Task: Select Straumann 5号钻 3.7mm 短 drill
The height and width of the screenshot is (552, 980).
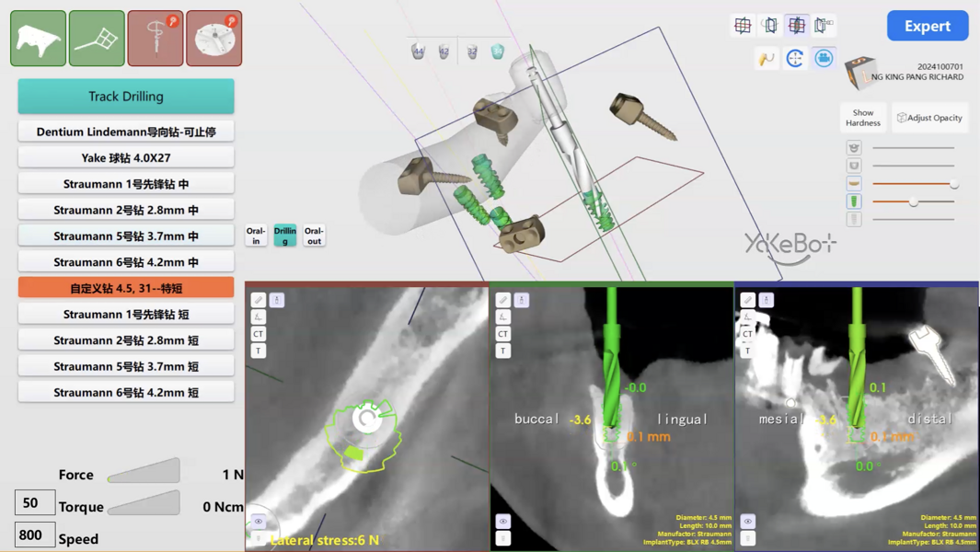Action: point(126,366)
